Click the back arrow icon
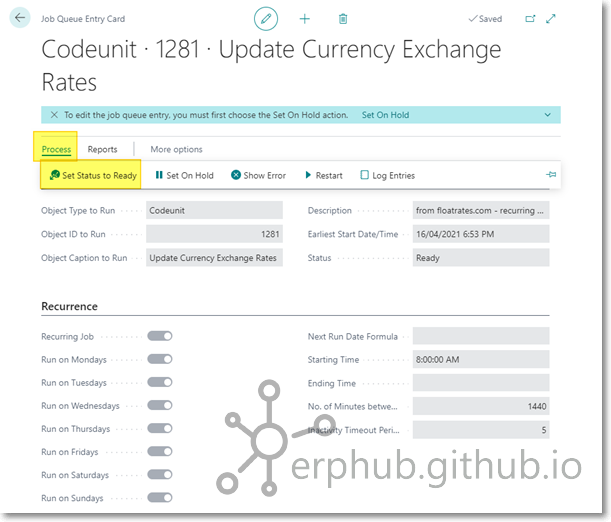 point(20,18)
